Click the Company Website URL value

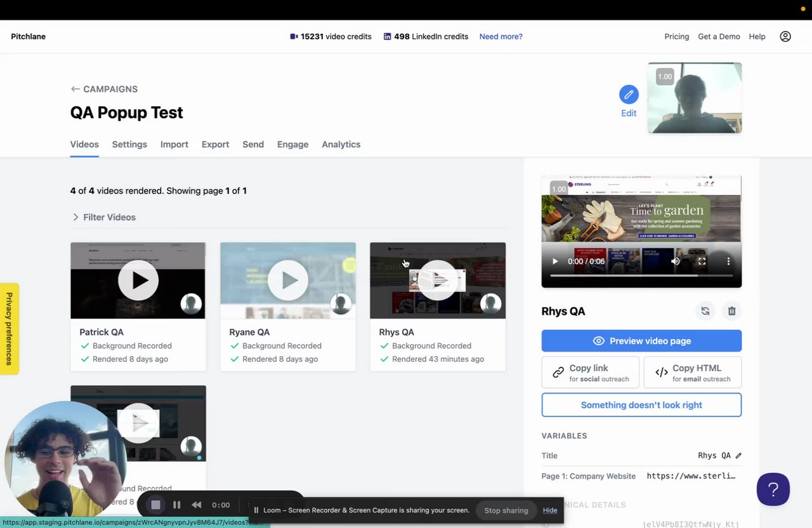click(691, 476)
